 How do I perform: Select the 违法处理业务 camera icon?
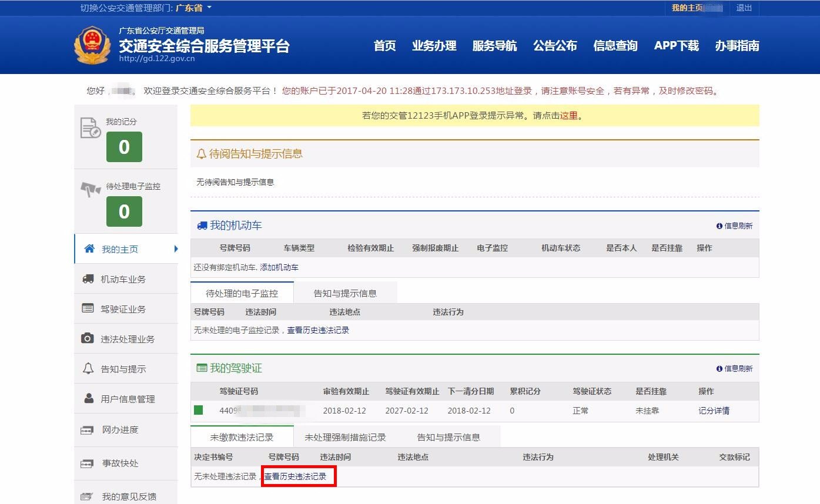(88, 338)
